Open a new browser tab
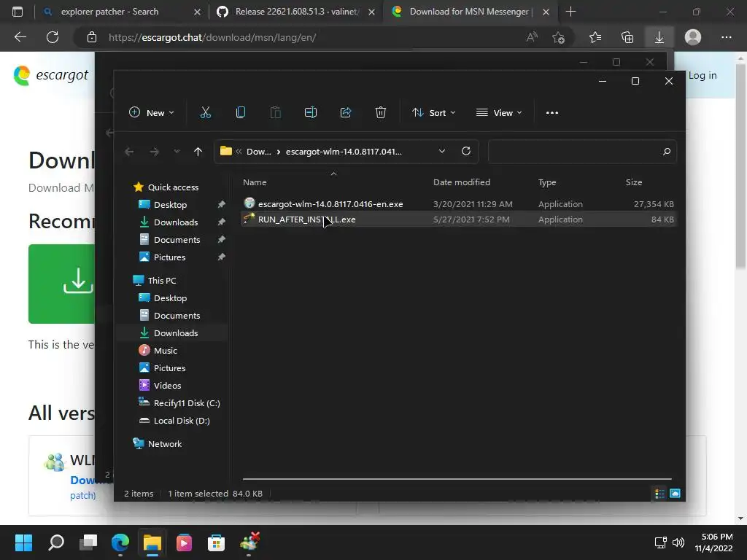Image resolution: width=747 pixels, height=560 pixels. 570,12
